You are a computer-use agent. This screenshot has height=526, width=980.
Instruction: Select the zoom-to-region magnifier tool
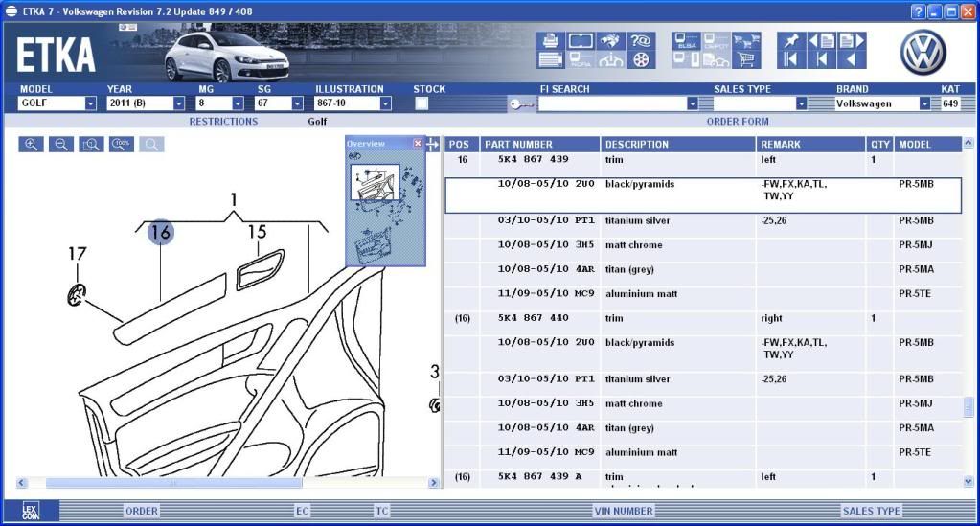click(91, 145)
